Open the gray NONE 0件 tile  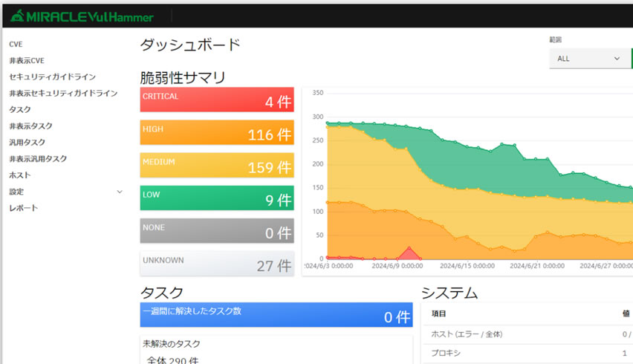[217, 231]
